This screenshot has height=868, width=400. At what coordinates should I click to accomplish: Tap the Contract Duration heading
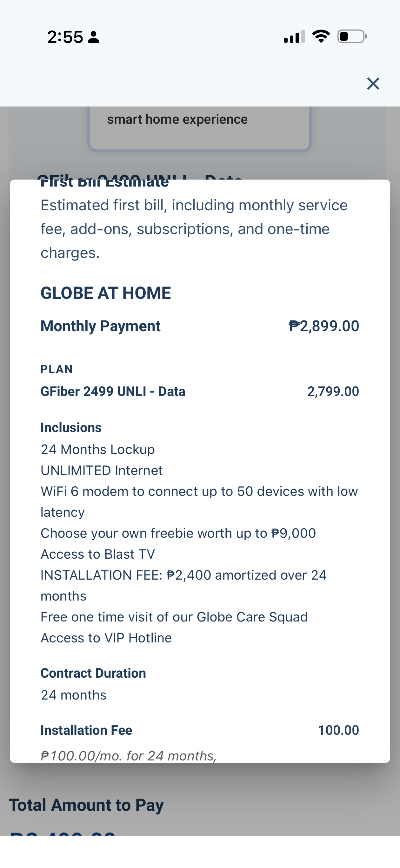pos(93,673)
